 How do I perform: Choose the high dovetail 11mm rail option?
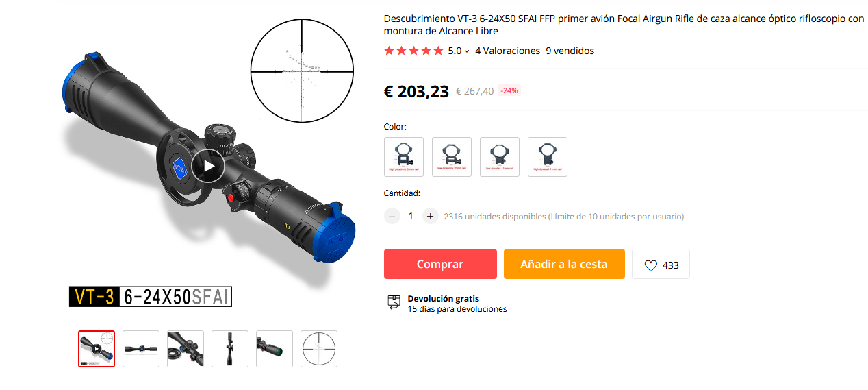tap(548, 157)
